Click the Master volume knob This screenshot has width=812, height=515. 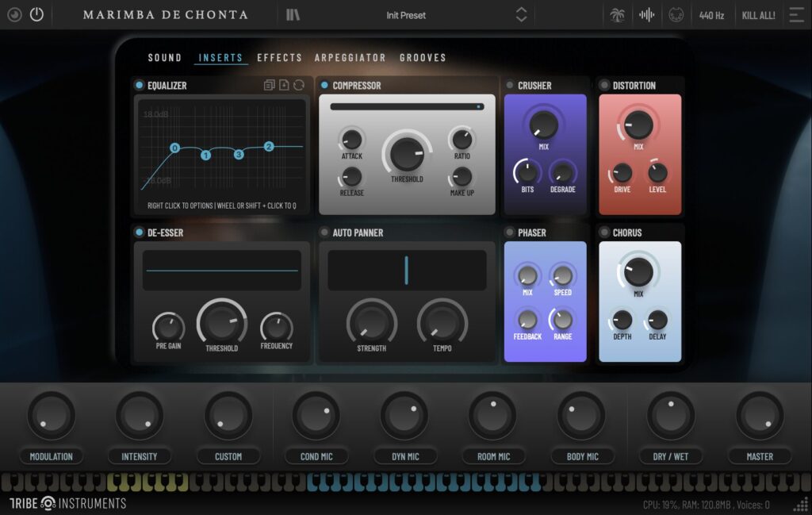pos(760,416)
